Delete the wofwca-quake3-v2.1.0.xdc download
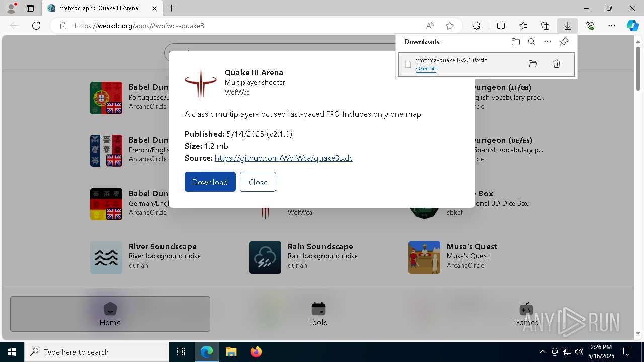The height and width of the screenshot is (362, 644). [557, 64]
